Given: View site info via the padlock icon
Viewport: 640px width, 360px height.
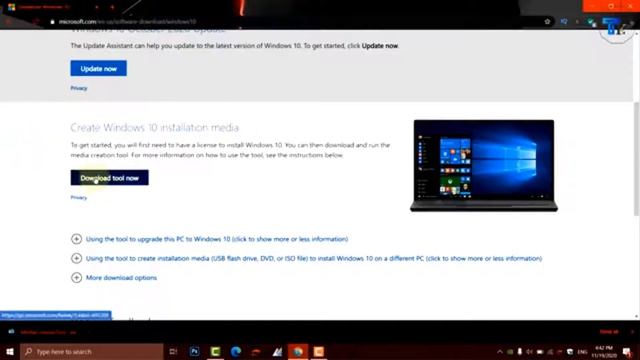Looking at the screenshot, I should point(52,22).
